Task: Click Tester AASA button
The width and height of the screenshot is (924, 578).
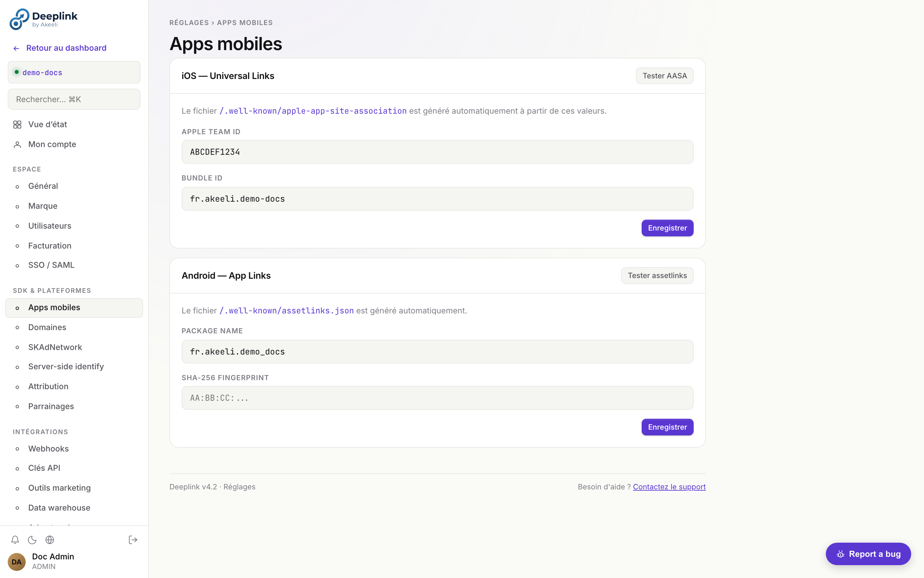Action: point(664,76)
